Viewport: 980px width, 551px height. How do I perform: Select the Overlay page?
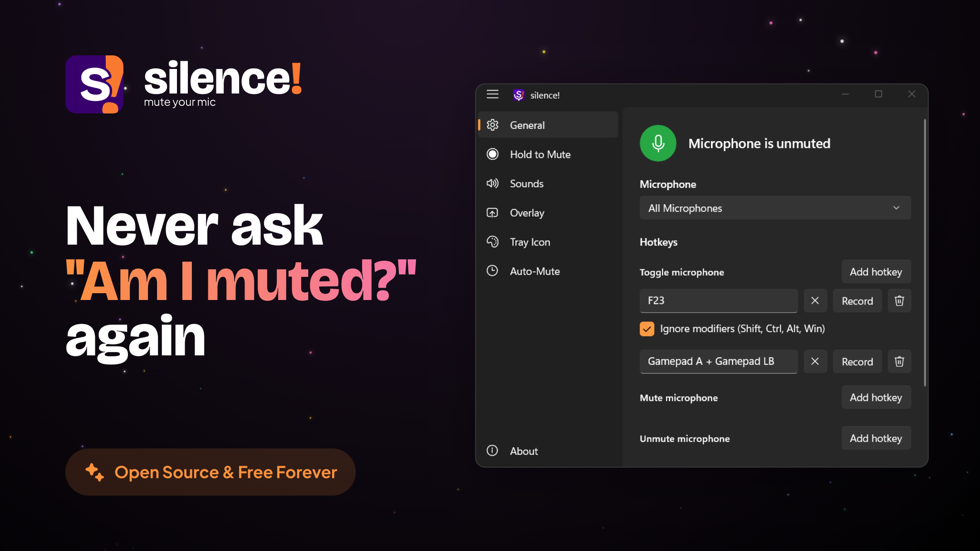coord(549,213)
